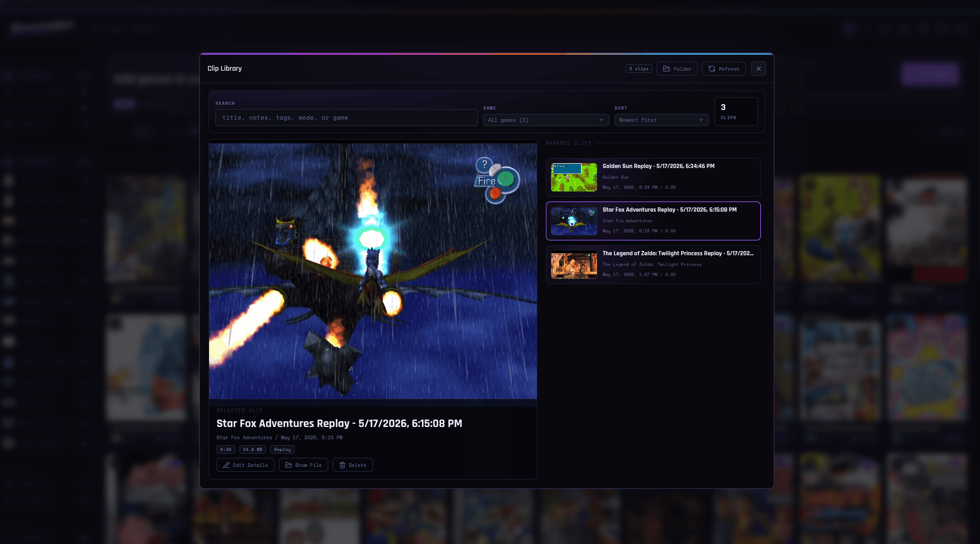Click the trash icon on Delete
The height and width of the screenshot is (544, 980).
coord(343,465)
